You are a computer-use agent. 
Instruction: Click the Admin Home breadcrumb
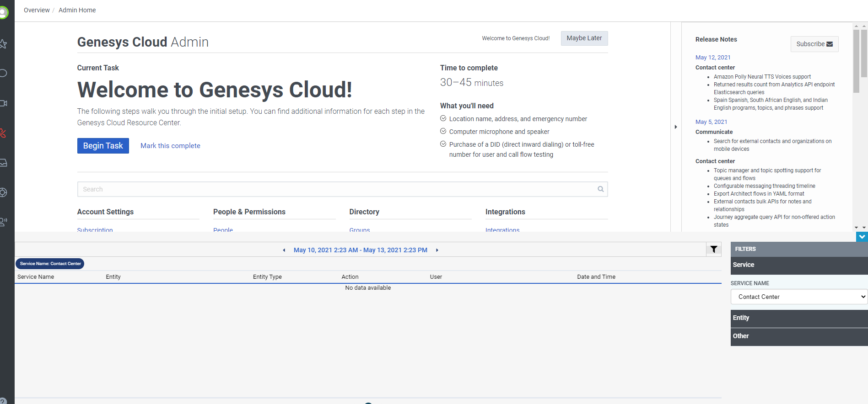[77, 10]
